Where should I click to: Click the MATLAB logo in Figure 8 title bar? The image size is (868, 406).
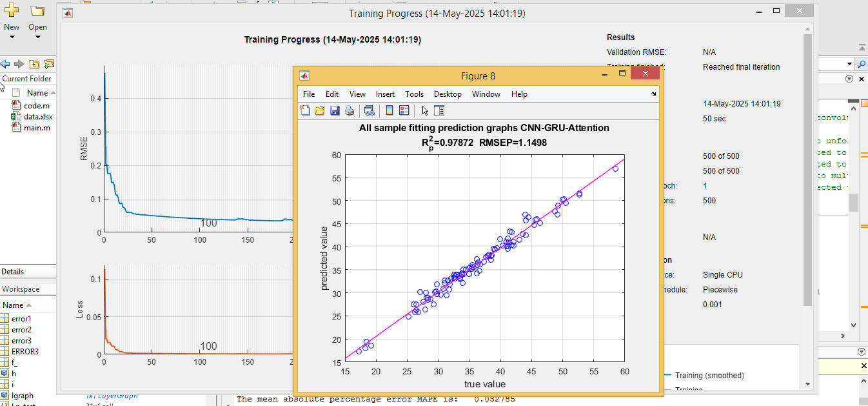(x=305, y=76)
